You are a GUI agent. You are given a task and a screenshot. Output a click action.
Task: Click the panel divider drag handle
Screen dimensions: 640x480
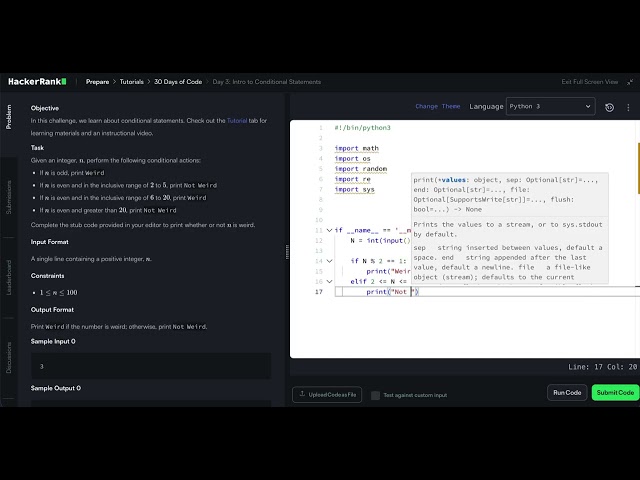(287, 251)
